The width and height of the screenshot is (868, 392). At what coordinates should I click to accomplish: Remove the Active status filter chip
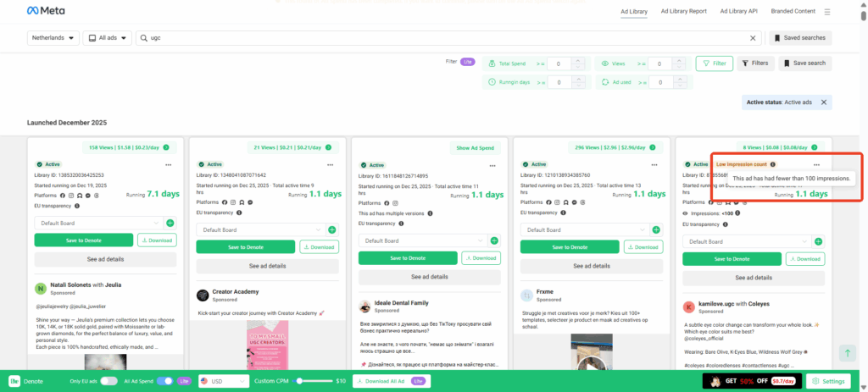tap(825, 102)
